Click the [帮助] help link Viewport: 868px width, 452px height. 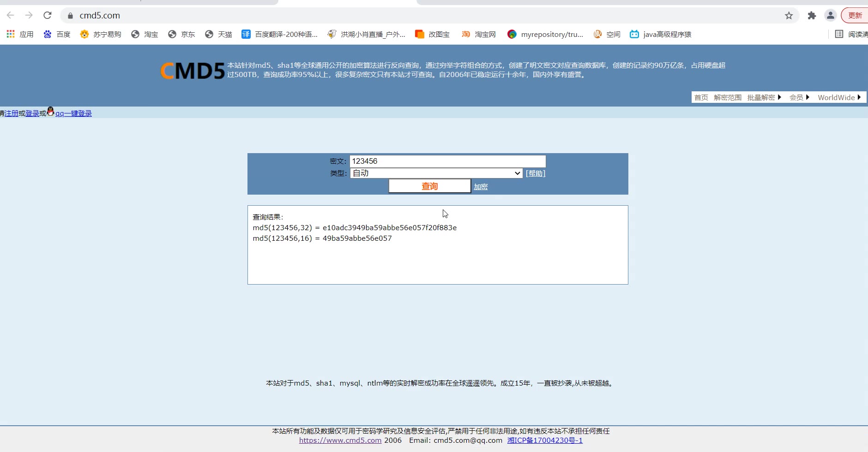536,173
